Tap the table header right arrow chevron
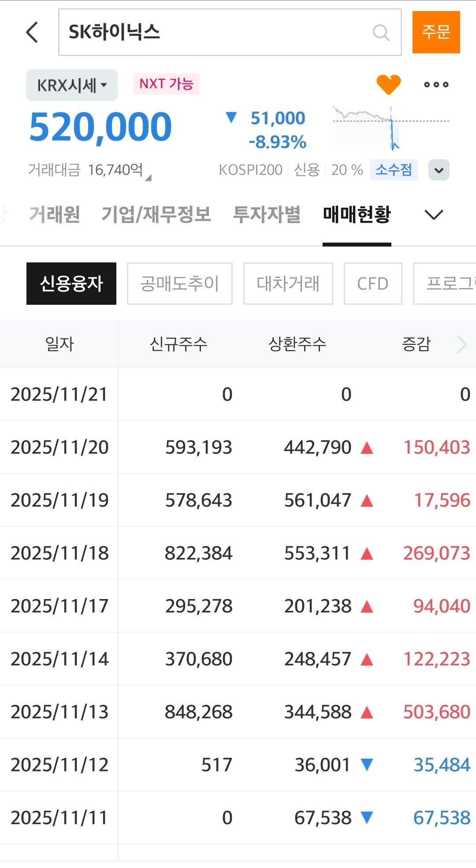The height and width of the screenshot is (868, 476). point(461,344)
